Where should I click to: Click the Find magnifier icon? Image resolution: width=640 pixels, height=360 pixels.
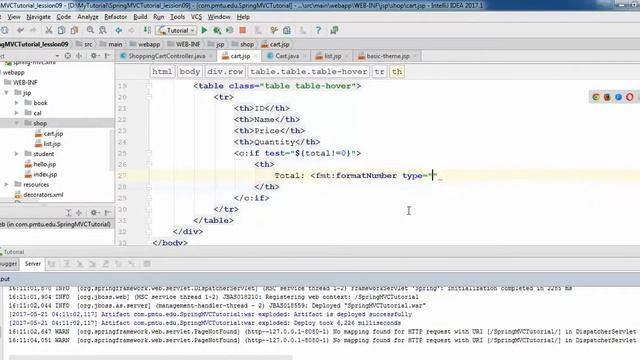point(90,30)
